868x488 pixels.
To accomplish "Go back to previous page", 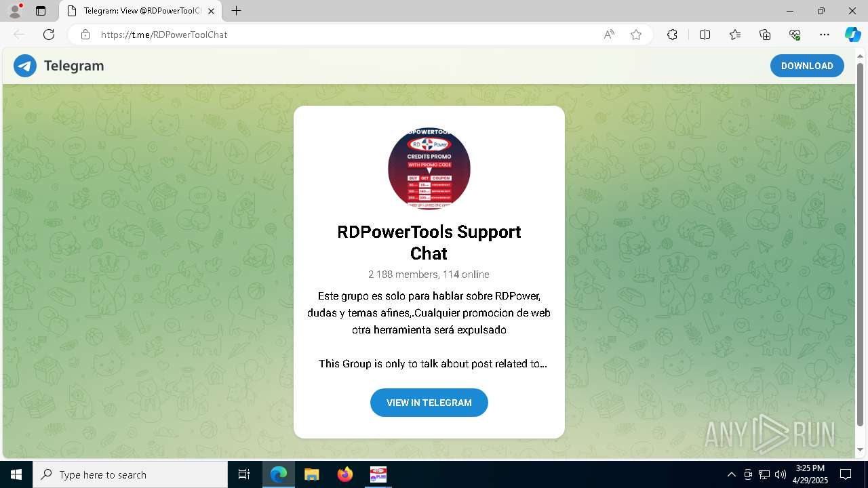I will coord(19,35).
